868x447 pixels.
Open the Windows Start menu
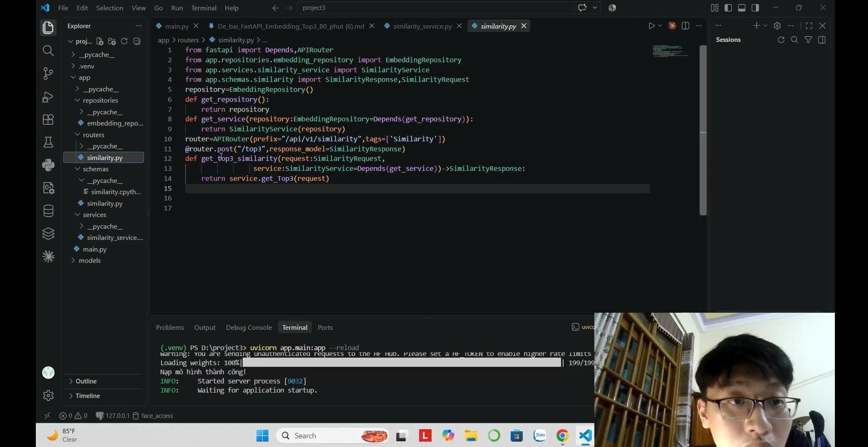tap(262, 436)
